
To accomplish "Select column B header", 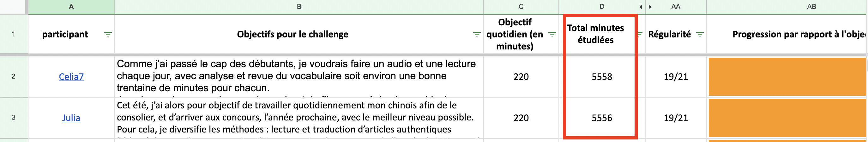I will pos(299,7).
